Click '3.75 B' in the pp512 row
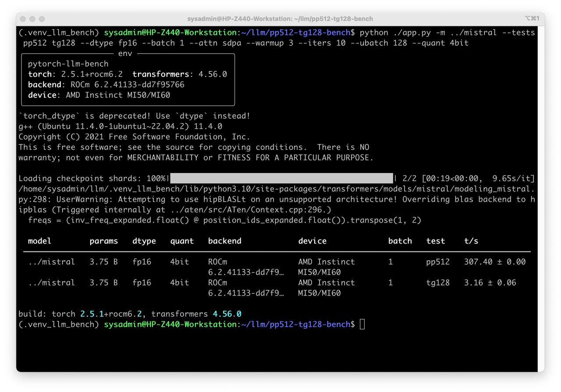 point(104,262)
